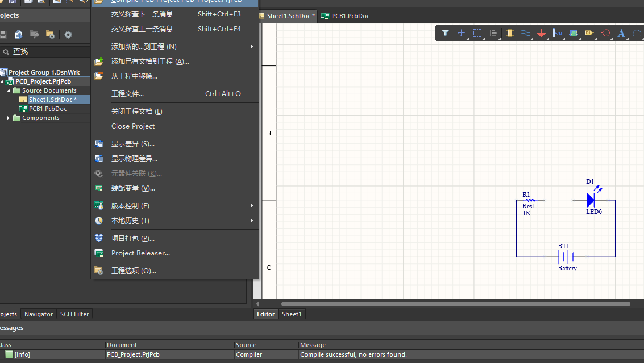Click the selection filter funnel icon
The image size is (644, 363).
coord(446,33)
